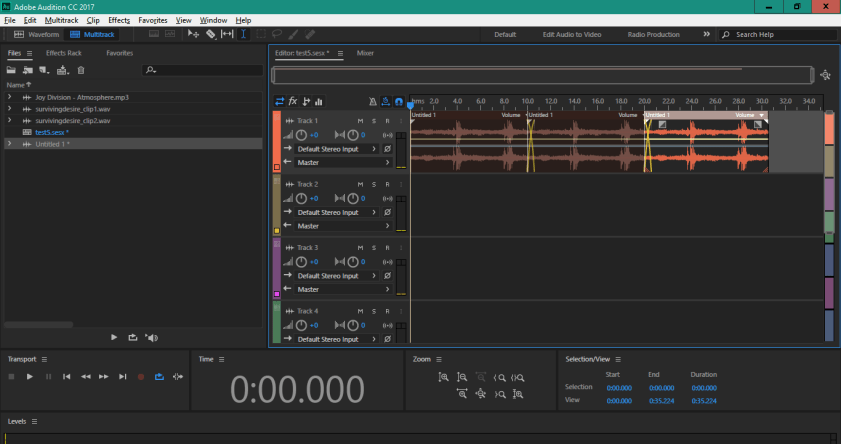Select the Move tool in the toolbar
This screenshot has height=444, width=841.
pyautogui.click(x=194, y=34)
